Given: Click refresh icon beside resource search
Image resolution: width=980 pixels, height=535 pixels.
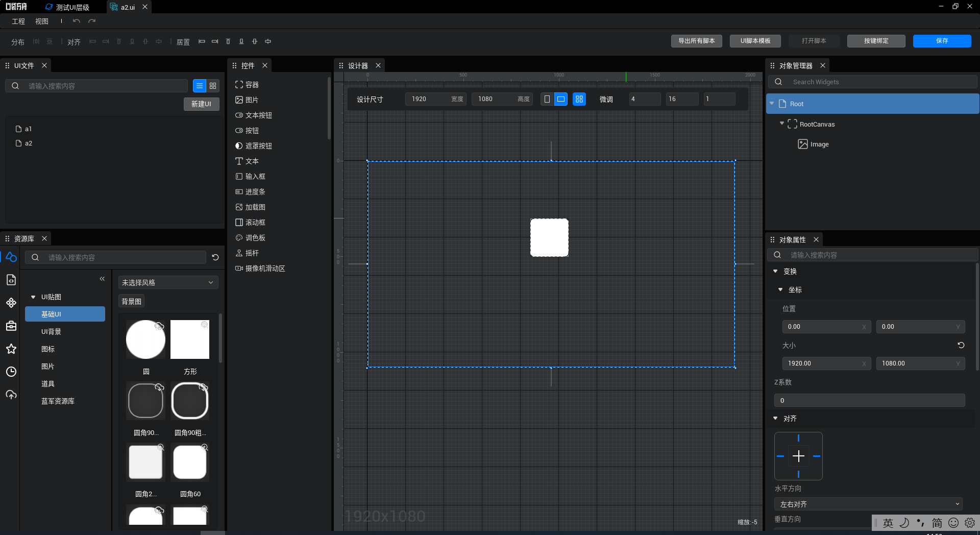Looking at the screenshot, I should tap(215, 257).
